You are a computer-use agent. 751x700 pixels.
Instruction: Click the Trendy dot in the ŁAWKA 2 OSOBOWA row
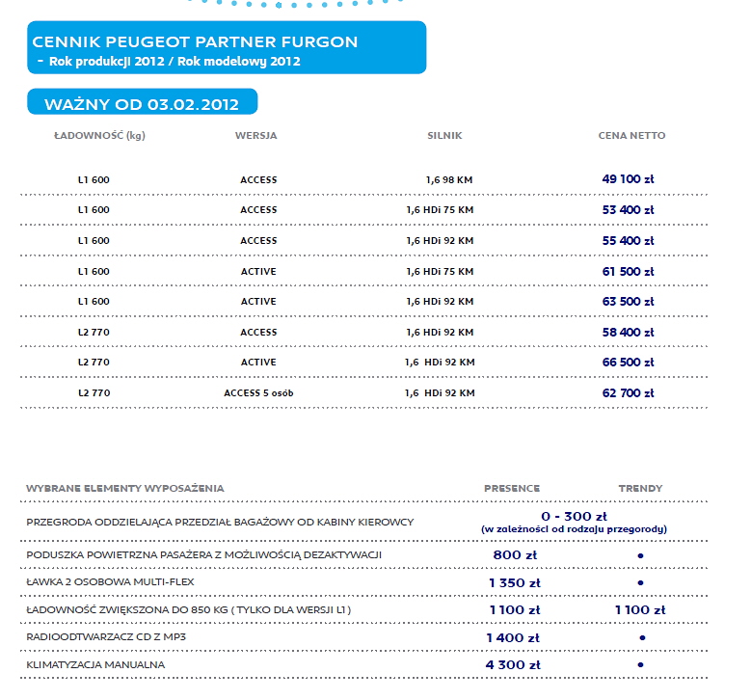pyautogui.click(x=640, y=583)
